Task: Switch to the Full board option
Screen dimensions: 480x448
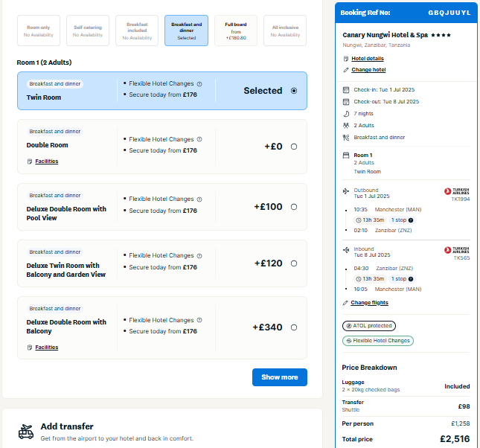Action: click(x=236, y=31)
